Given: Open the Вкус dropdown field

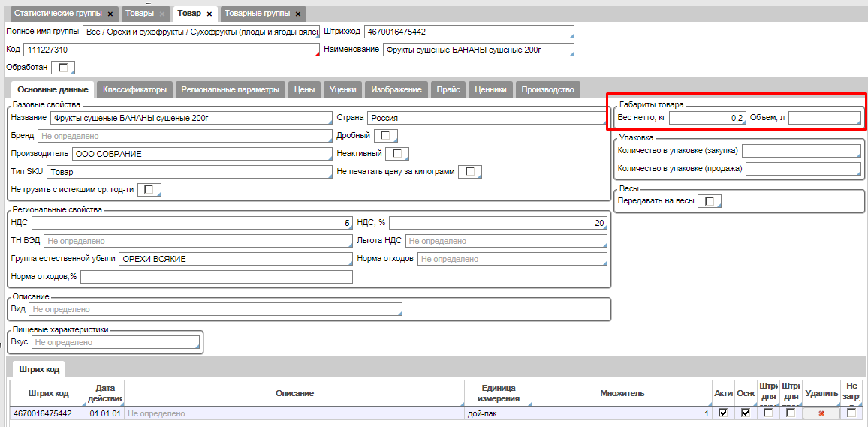Looking at the screenshot, I should point(116,343).
